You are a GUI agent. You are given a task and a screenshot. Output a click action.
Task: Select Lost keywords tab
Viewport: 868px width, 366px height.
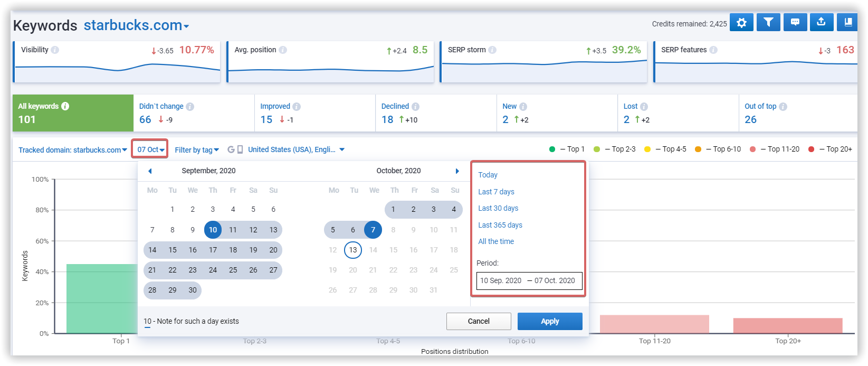point(679,113)
